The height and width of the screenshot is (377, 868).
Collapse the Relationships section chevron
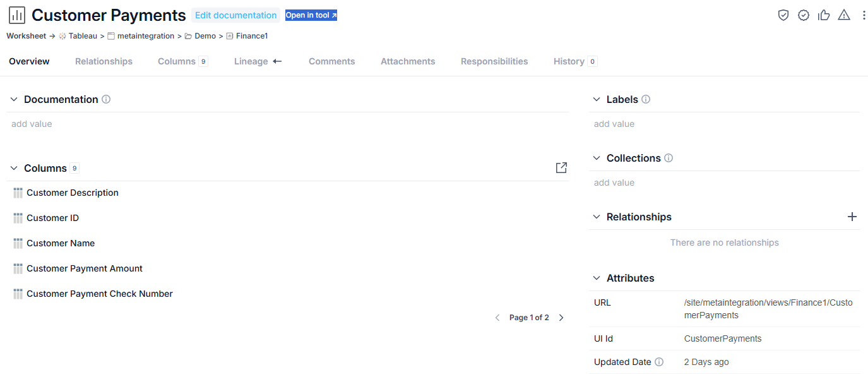tap(597, 217)
